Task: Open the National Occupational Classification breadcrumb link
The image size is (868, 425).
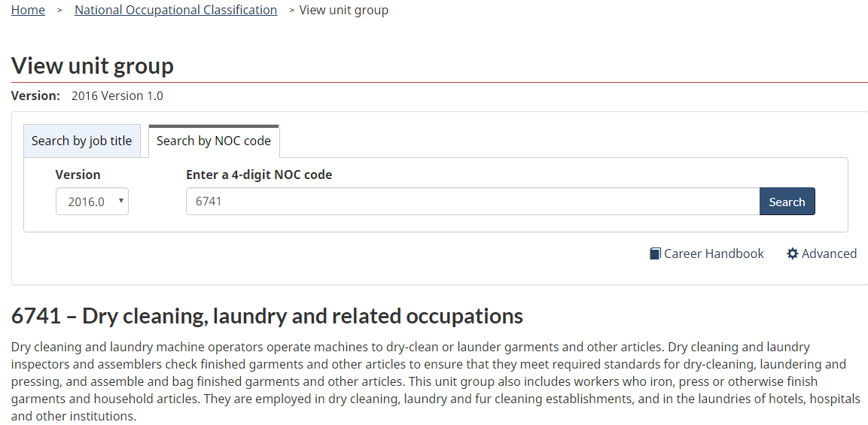Action: (176, 10)
